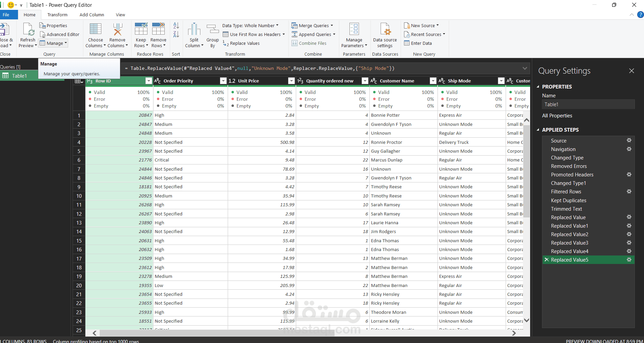Open the Data Type: Whole Number dropdown
Screen dimensions: 644x343
[250, 25]
